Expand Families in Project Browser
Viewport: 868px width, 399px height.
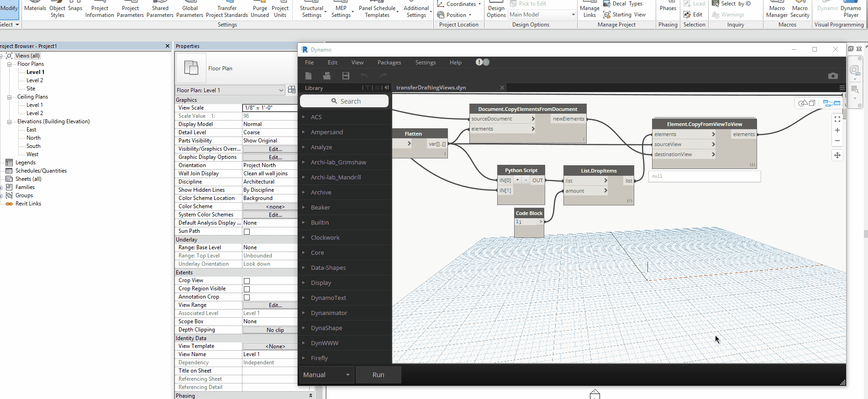coord(1,187)
